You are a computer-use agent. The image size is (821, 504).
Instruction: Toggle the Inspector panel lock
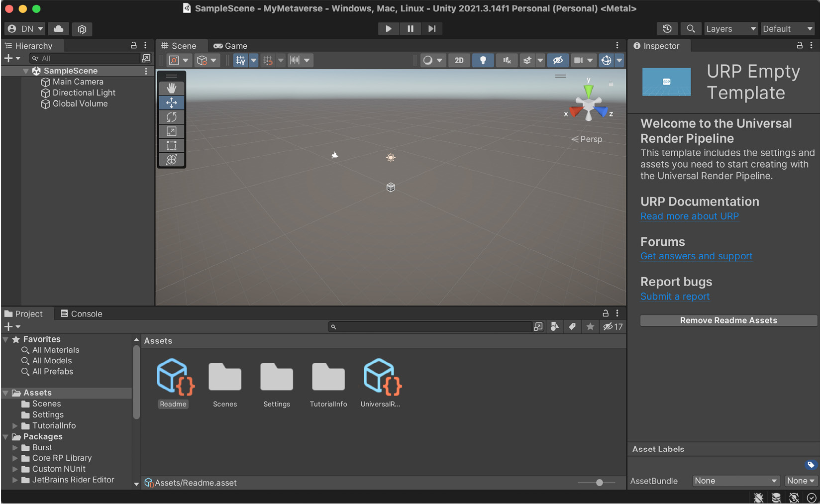click(x=800, y=45)
